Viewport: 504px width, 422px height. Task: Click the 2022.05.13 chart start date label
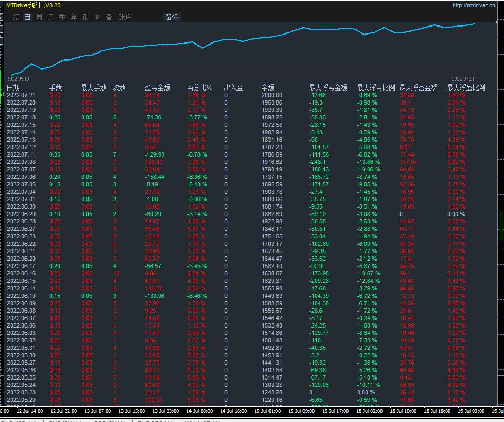[18, 79]
